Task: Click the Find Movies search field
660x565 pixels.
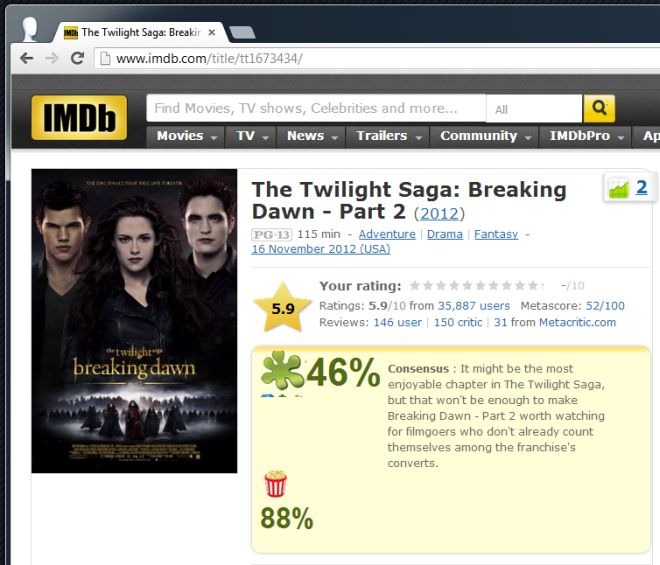Action: pos(316,109)
